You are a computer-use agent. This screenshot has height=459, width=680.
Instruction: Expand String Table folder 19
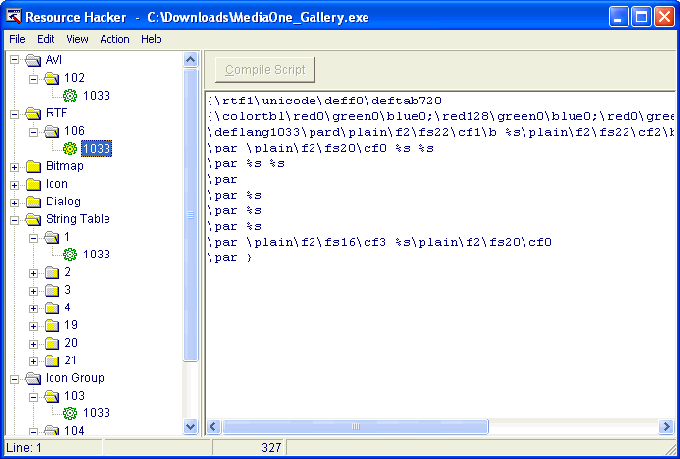click(x=33, y=326)
